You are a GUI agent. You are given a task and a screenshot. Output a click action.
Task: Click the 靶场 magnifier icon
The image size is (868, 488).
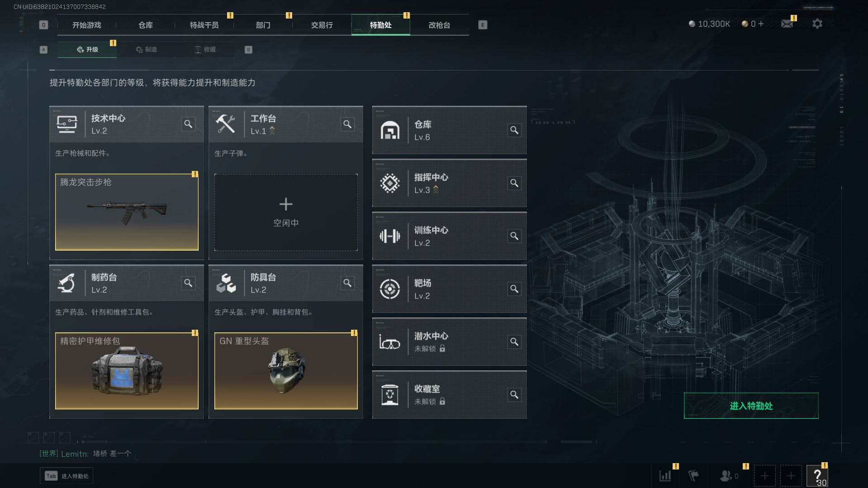pyautogui.click(x=514, y=289)
